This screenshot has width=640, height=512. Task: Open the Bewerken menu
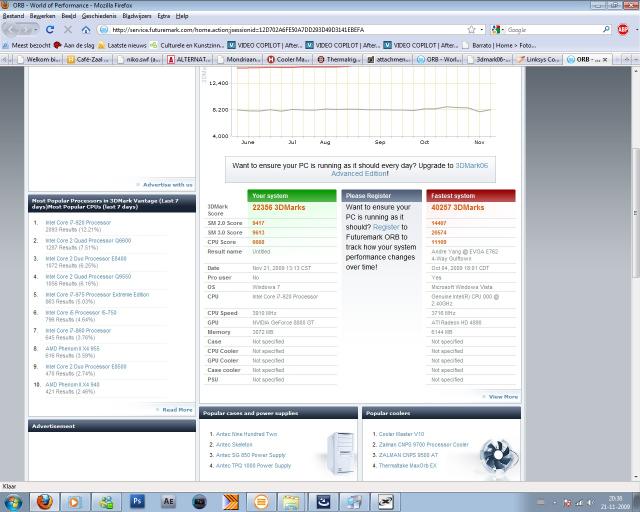coord(42,16)
